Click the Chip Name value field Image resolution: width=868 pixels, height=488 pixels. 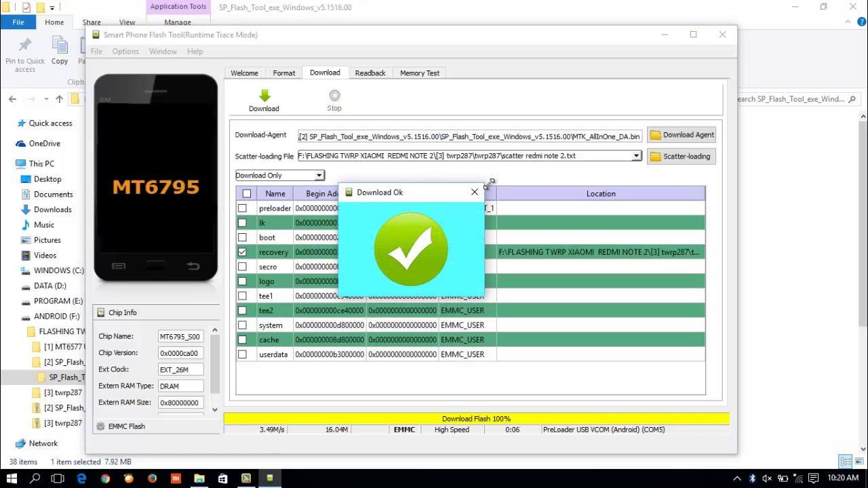(x=180, y=336)
